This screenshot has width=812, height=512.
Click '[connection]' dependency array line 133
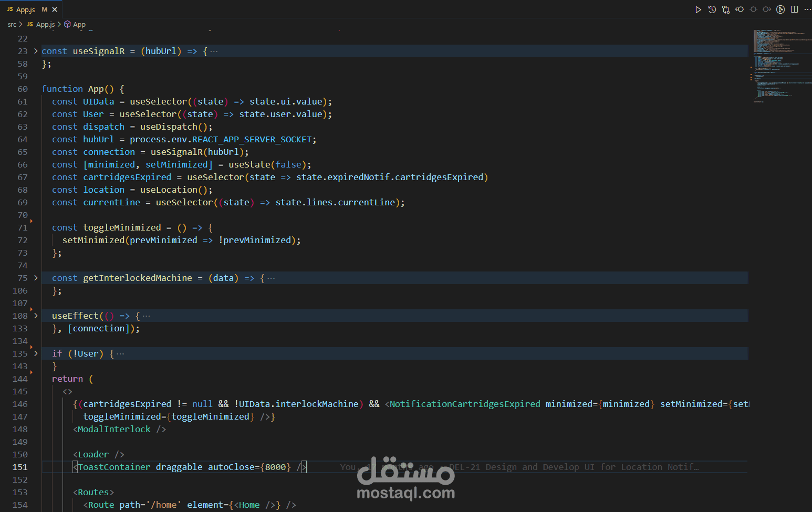pyautogui.click(x=99, y=329)
